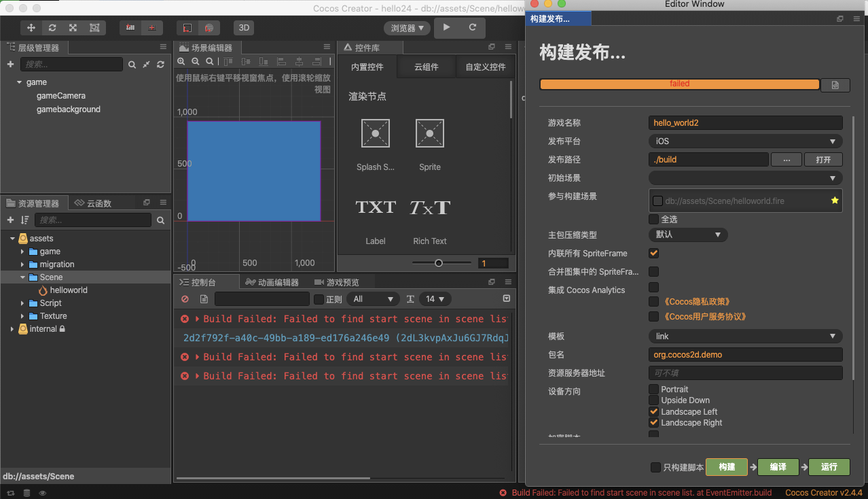The width and height of the screenshot is (868, 499).
Task: Pick the Rich Text node icon
Action: coord(430,207)
